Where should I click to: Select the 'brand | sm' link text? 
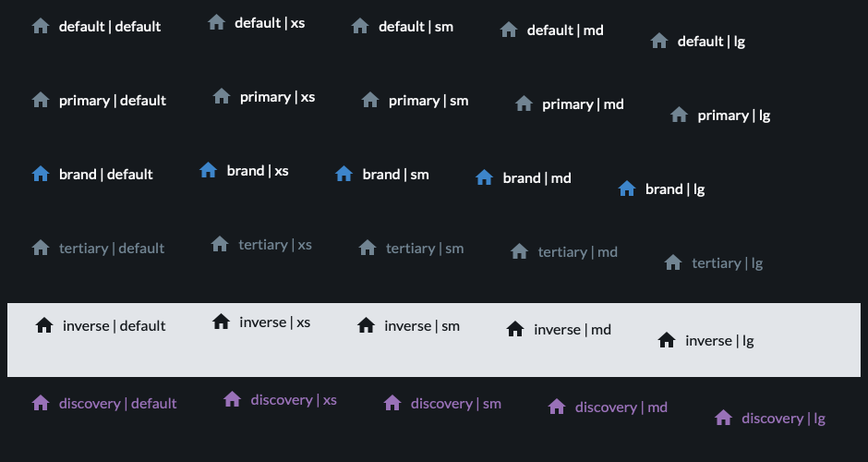tap(395, 175)
